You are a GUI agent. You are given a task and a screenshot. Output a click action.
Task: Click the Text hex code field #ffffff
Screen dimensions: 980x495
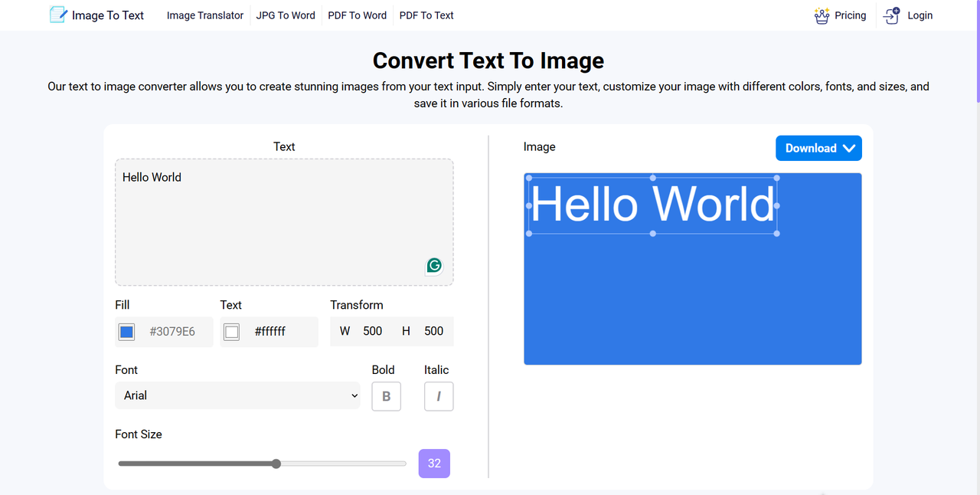pos(270,332)
